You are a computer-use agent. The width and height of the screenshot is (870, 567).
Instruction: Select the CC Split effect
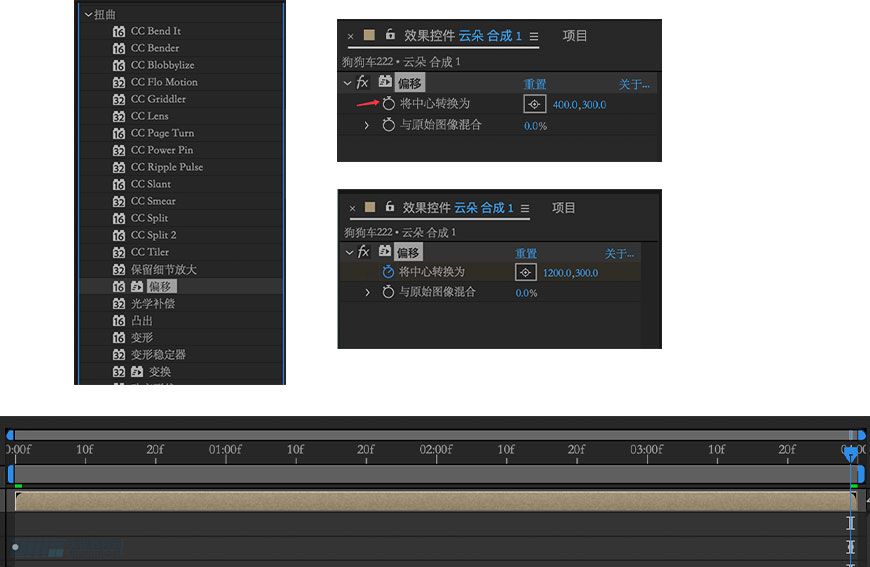[149, 218]
